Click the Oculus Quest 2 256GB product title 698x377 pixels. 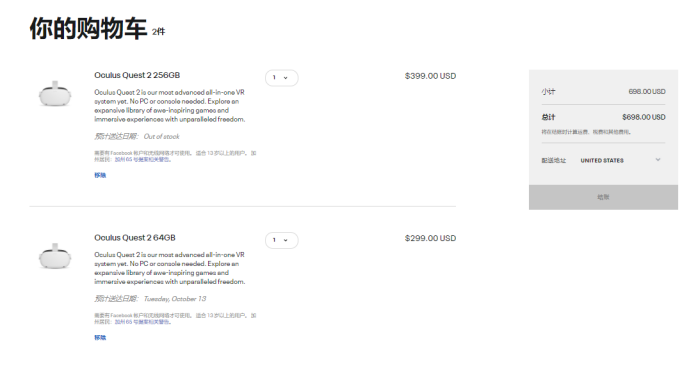pos(137,75)
